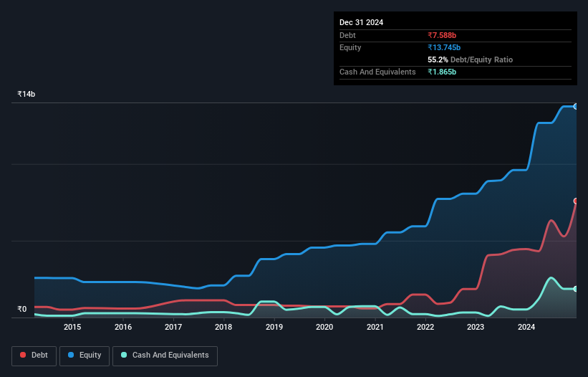Toggle the Equity legend button
The height and width of the screenshot is (377, 588).
(x=85, y=355)
